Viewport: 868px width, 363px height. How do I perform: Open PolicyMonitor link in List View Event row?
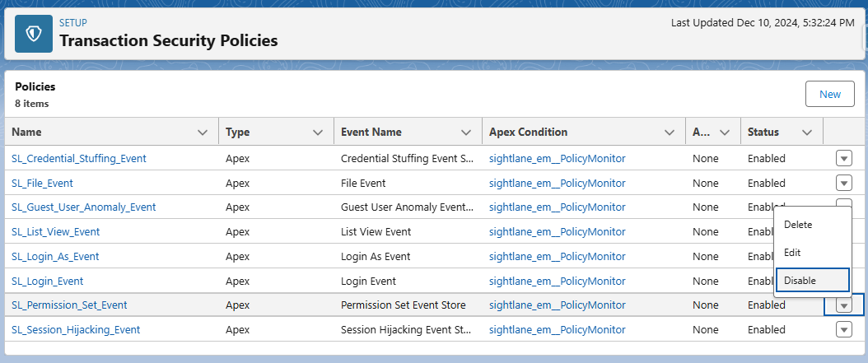pos(558,232)
